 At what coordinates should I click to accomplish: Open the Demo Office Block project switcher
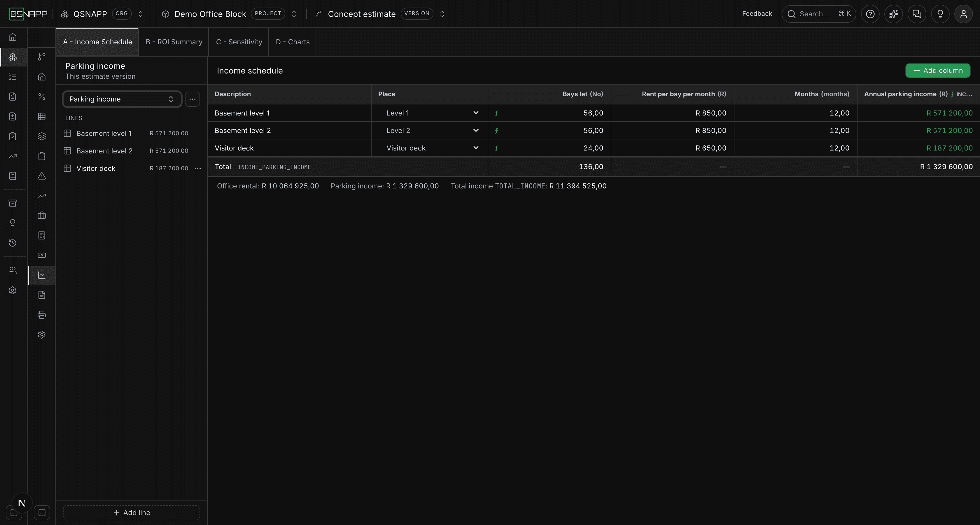click(294, 14)
